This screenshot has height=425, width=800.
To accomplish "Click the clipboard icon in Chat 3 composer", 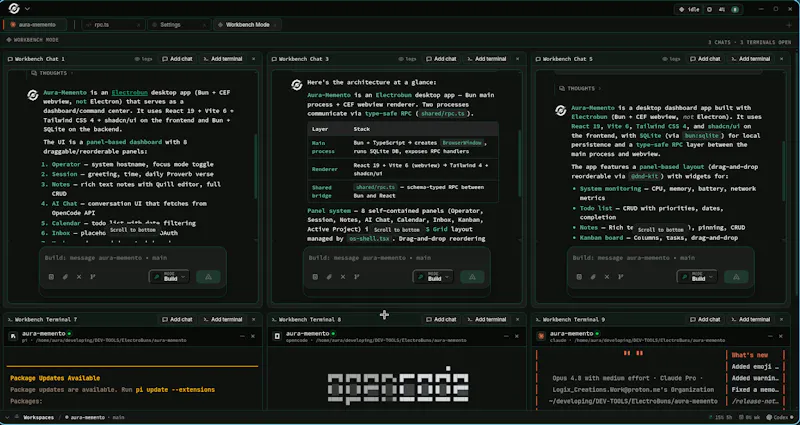I will (x=315, y=277).
